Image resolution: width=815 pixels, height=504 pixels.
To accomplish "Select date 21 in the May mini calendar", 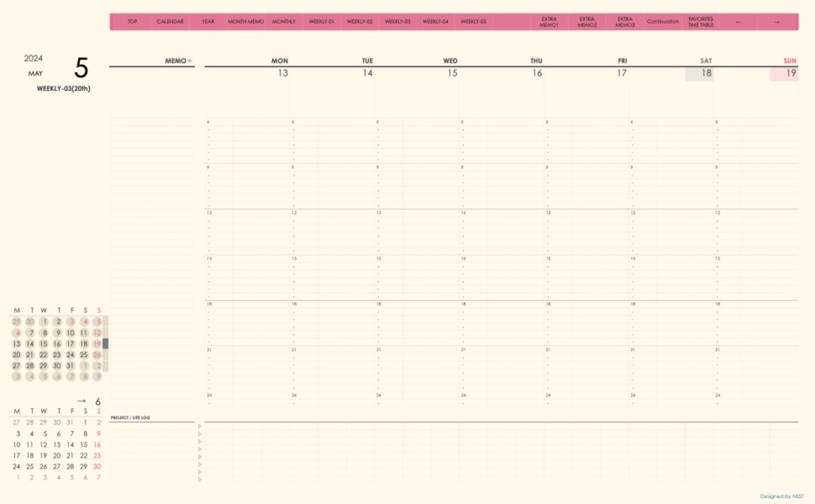I will coord(30,355).
